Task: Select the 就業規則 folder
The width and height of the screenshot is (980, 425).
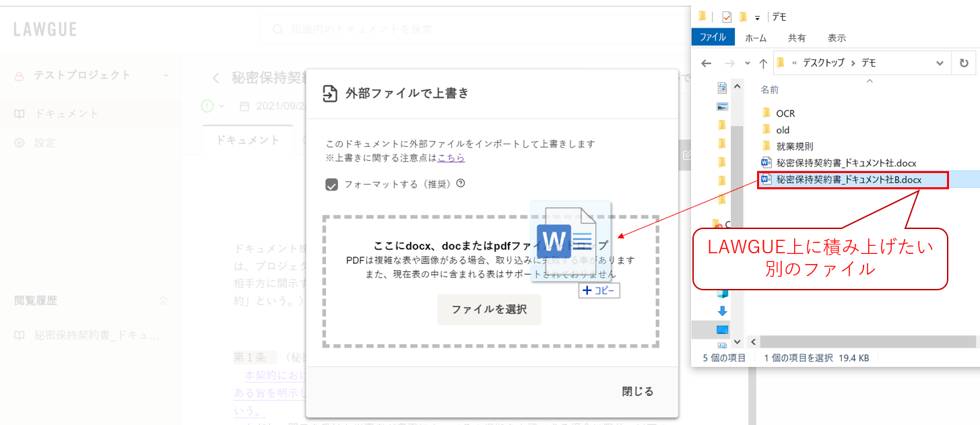Action: click(794, 146)
